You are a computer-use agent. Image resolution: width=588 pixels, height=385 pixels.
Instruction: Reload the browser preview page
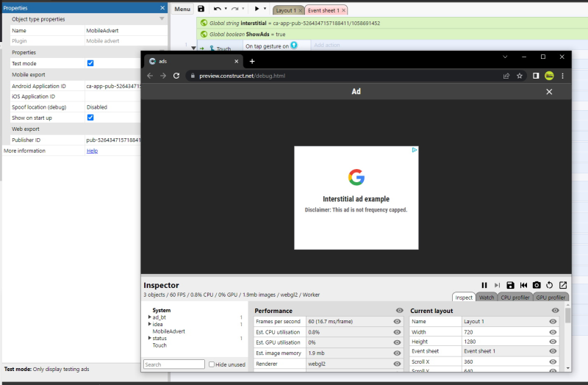pyautogui.click(x=176, y=76)
